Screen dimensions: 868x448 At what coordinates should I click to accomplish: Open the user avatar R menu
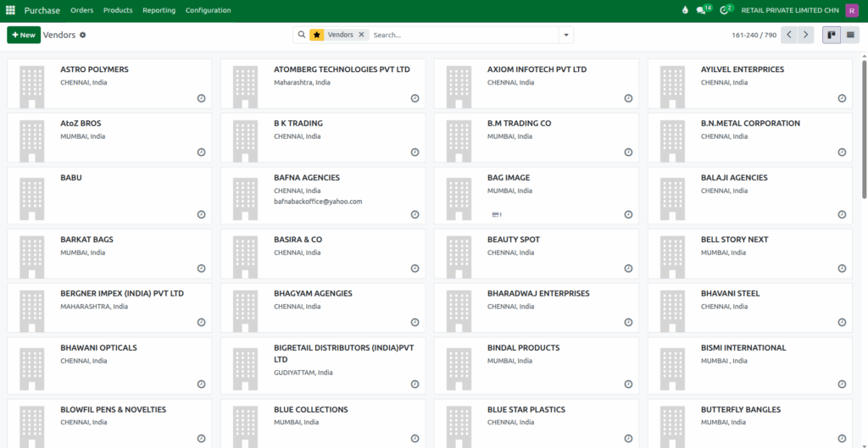tap(852, 10)
